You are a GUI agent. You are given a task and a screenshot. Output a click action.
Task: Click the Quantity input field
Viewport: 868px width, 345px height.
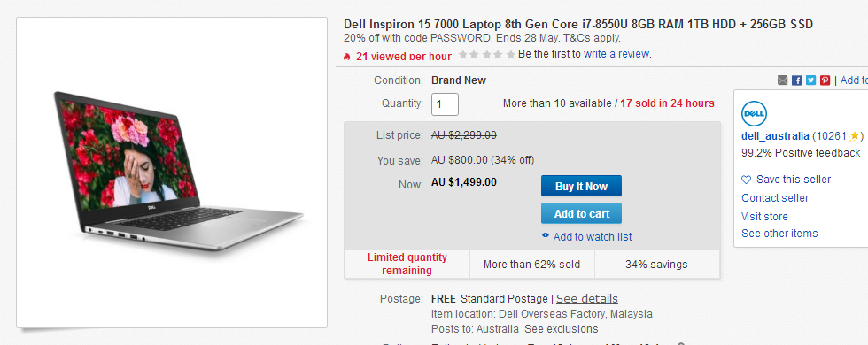pyautogui.click(x=445, y=104)
